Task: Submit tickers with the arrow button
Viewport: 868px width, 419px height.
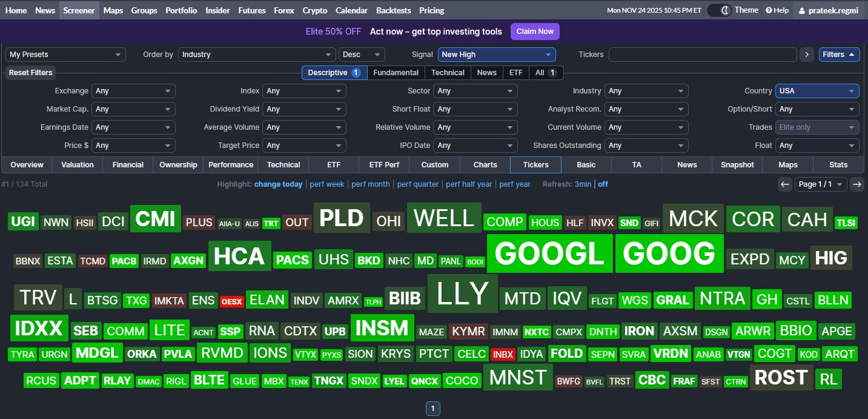Action: coord(806,55)
